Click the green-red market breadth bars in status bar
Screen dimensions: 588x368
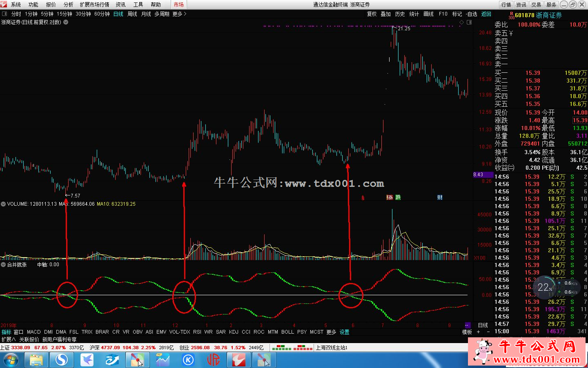[x=292, y=348]
